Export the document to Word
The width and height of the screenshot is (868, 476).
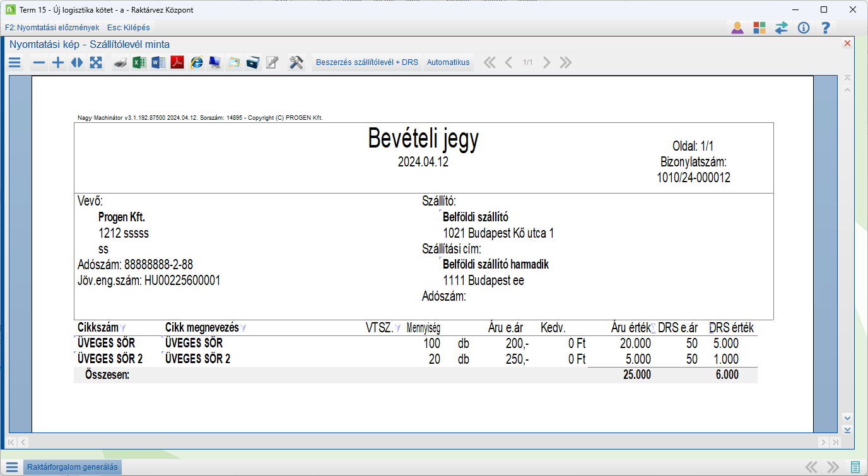(x=158, y=62)
